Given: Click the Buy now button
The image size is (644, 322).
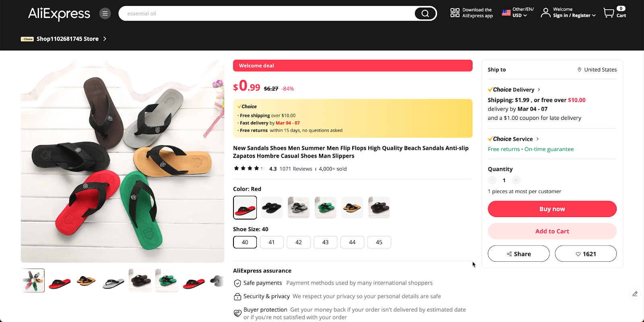Looking at the screenshot, I should tap(551, 209).
